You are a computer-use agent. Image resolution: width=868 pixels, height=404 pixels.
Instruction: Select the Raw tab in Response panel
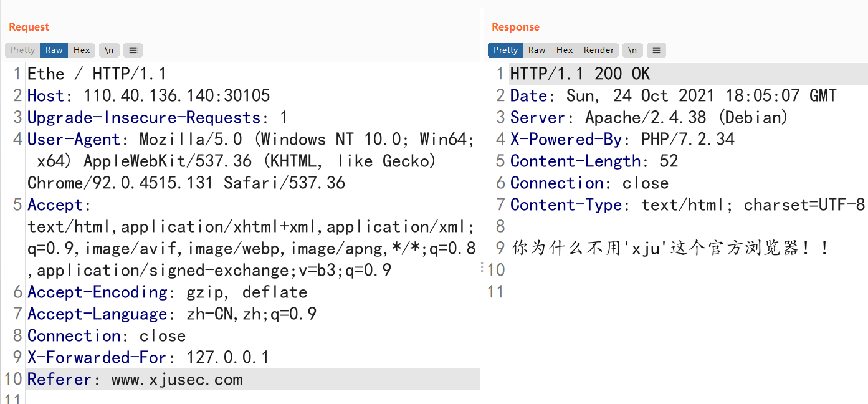tap(536, 50)
